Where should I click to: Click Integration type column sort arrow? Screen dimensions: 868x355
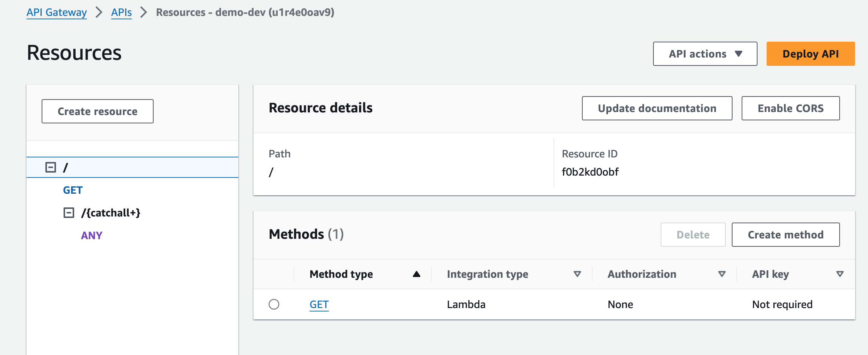[x=577, y=274]
